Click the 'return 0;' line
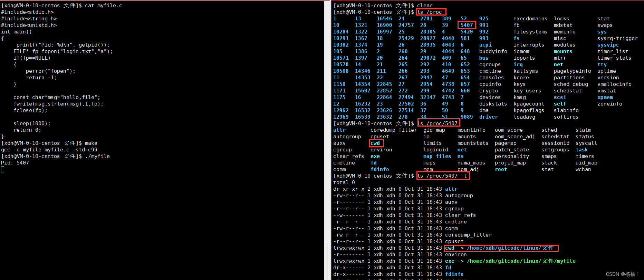 coord(27,130)
